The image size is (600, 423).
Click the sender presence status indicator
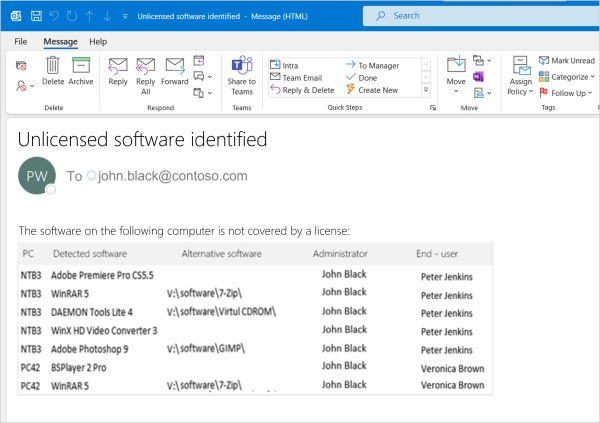pyautogui.click(x=51, y=189)
